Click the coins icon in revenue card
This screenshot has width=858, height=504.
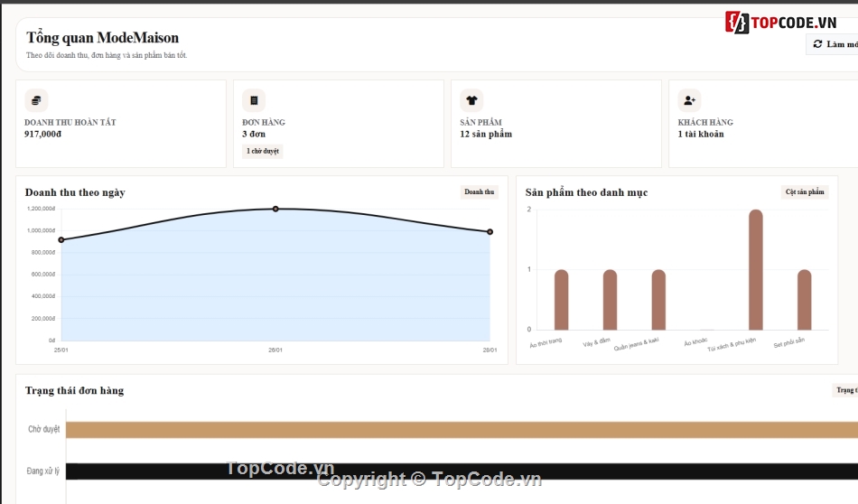coord(36,100)
